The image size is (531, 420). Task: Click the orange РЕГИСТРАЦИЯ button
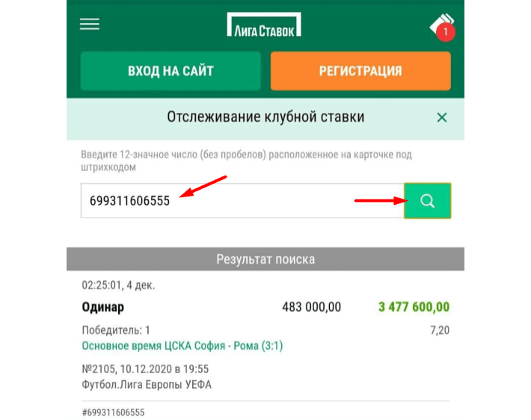click(x=360, y=71)
